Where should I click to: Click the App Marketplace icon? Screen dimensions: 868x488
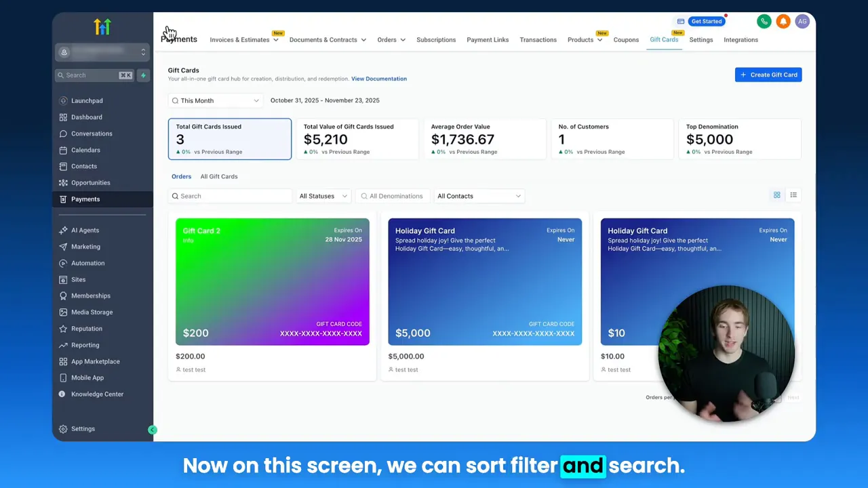[x=63, y=361]
